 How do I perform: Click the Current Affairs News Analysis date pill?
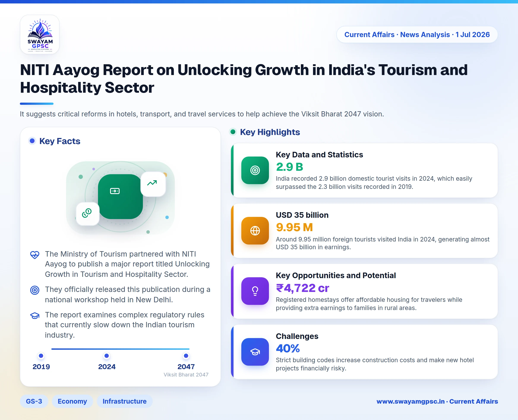click(x=417, y=34)
